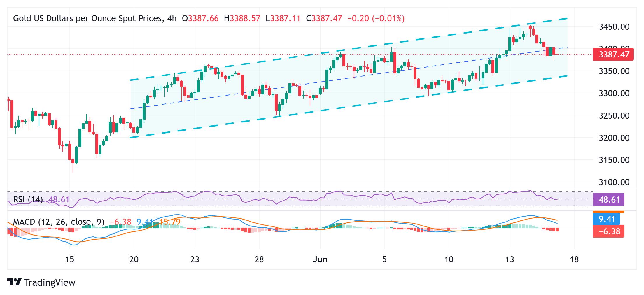Viewport: 644px width, 295px height.
Task: Open the MACD (12, 26, close, 9) legend
Action: coord(59,222)
